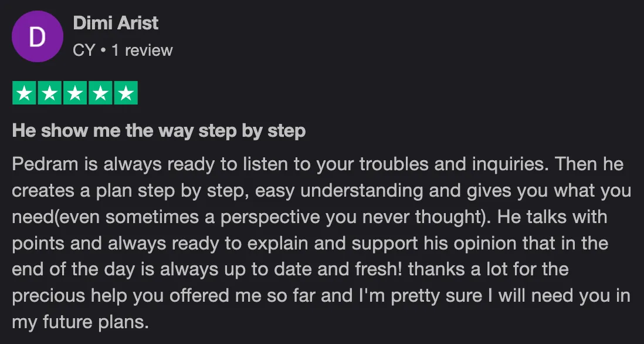Click the third green rating star
The height and width of the screenshot is (344, 644).
click(x=74, y=93)
